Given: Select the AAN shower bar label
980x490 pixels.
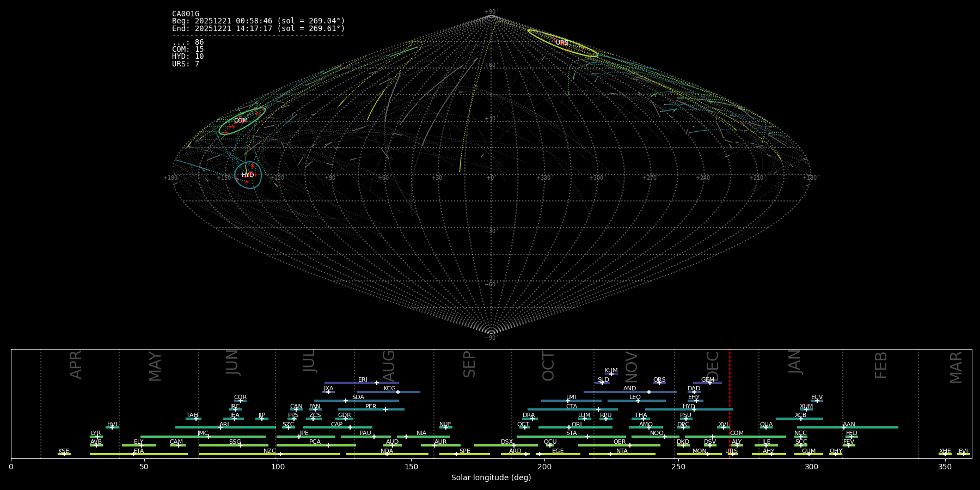Looking at the screenshot, I should (849, 425).
